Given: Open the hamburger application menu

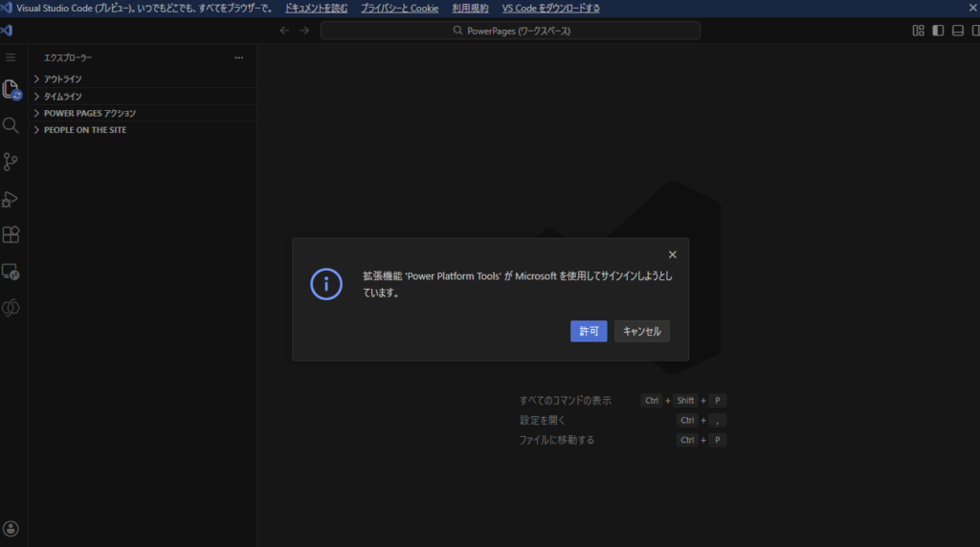Looking at the screenshot, I should 11,57.
